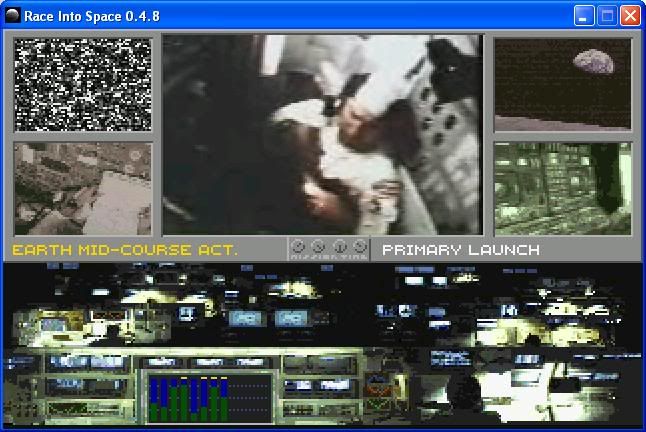Viewport: 646px width, 432px height.
Task: Click the 'PRIMARY LAUNCH' status label
Action: tap(461, 250)
